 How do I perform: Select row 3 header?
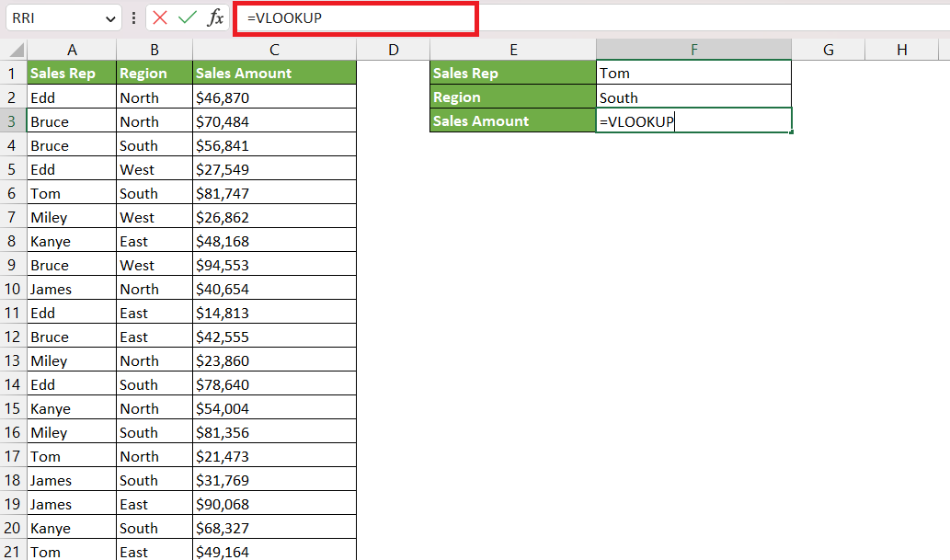[x=12, y=121]
